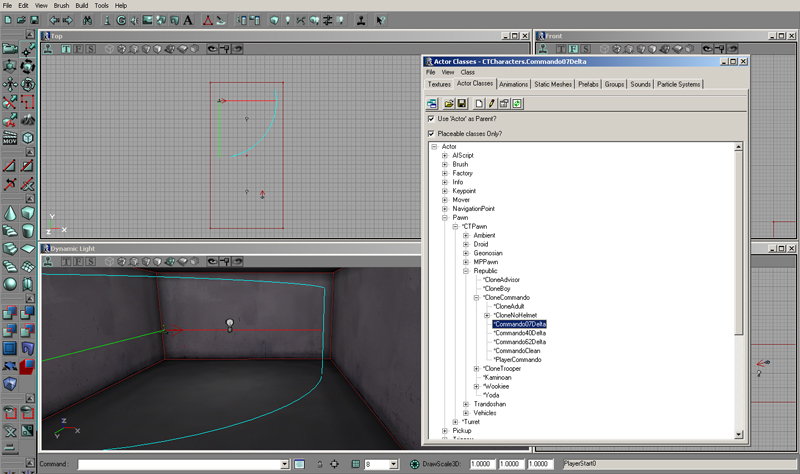Select the Matinee MOV tool
Screen dimensions: 800x474
point(10,138)
